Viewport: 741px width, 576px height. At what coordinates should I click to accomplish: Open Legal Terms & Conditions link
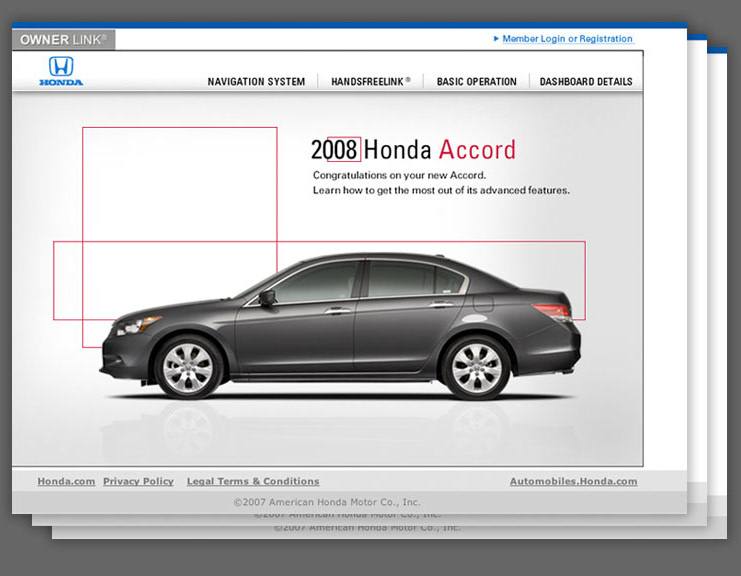coord(253,481)
